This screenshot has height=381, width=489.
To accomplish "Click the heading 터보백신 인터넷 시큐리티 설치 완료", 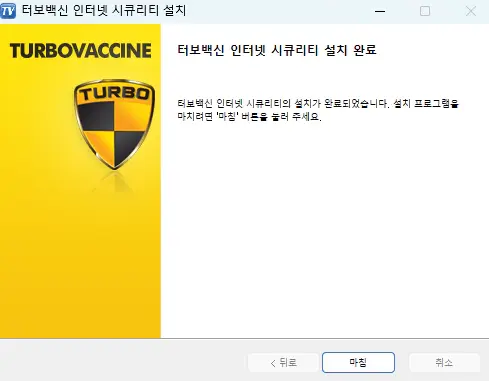I will tap(277, 50).
